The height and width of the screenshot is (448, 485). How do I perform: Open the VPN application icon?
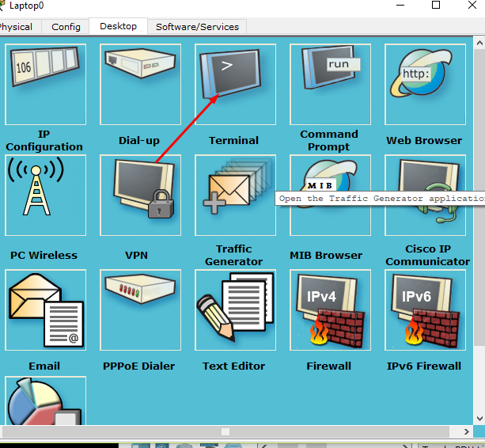140,196
